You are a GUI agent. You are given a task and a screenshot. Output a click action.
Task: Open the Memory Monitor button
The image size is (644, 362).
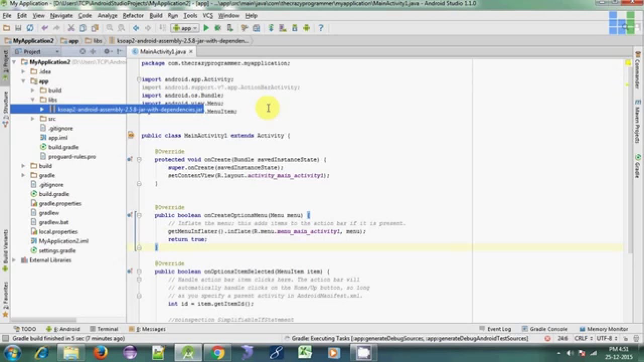603,329
